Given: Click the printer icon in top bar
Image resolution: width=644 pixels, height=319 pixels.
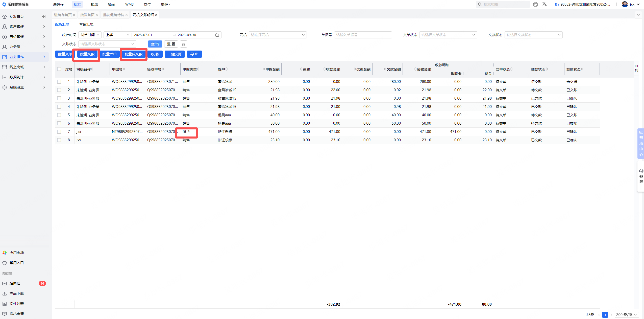Looking at the screenshot, I should pos(535,4).
